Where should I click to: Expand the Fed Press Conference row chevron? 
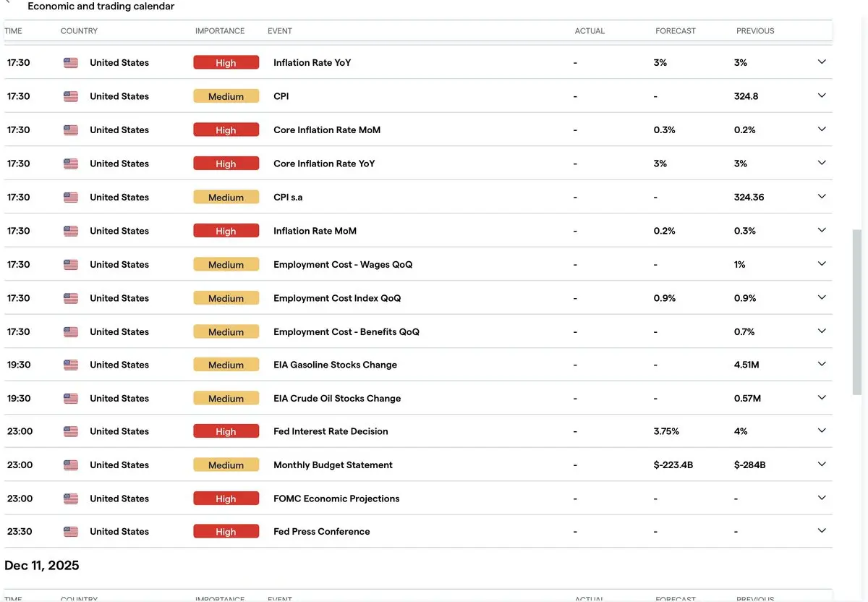[822, 531]
